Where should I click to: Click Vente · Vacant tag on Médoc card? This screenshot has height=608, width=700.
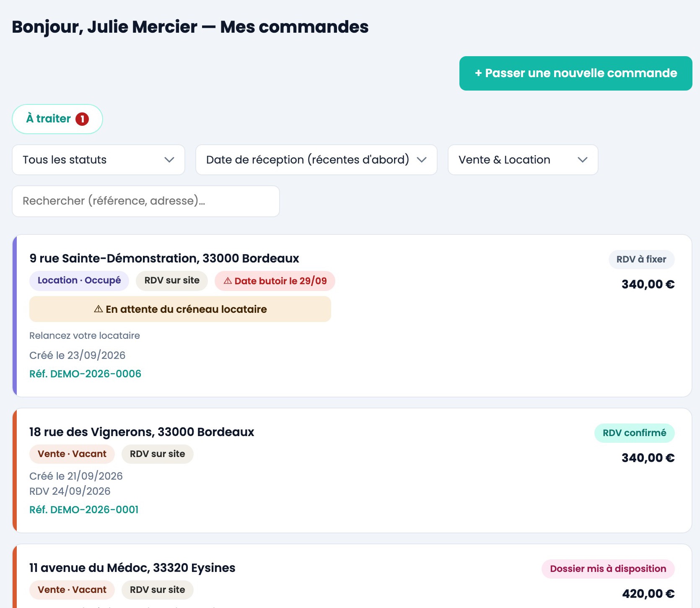point(72,590)
